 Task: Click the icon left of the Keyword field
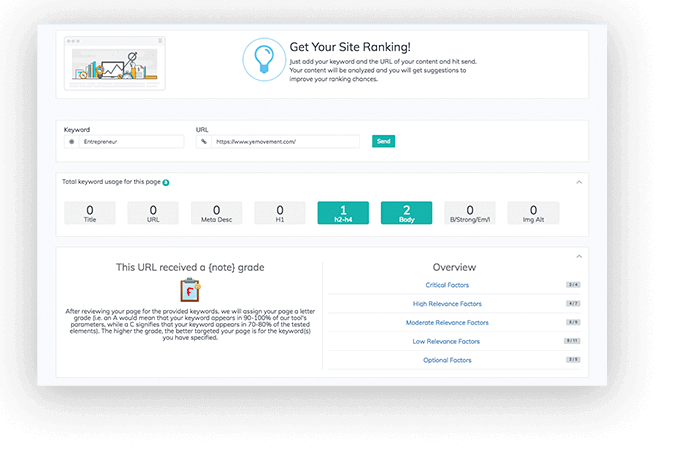coord(71,142)
